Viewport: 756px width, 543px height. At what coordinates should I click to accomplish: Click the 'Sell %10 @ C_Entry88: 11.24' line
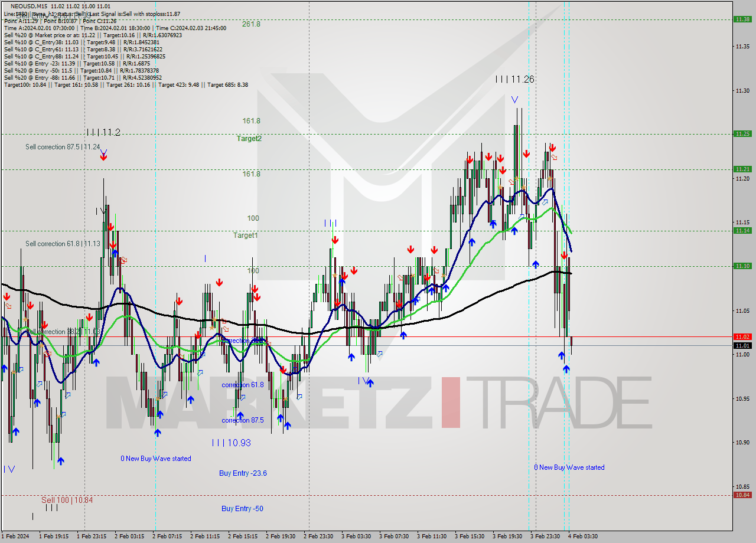click(x=83, y=56)
